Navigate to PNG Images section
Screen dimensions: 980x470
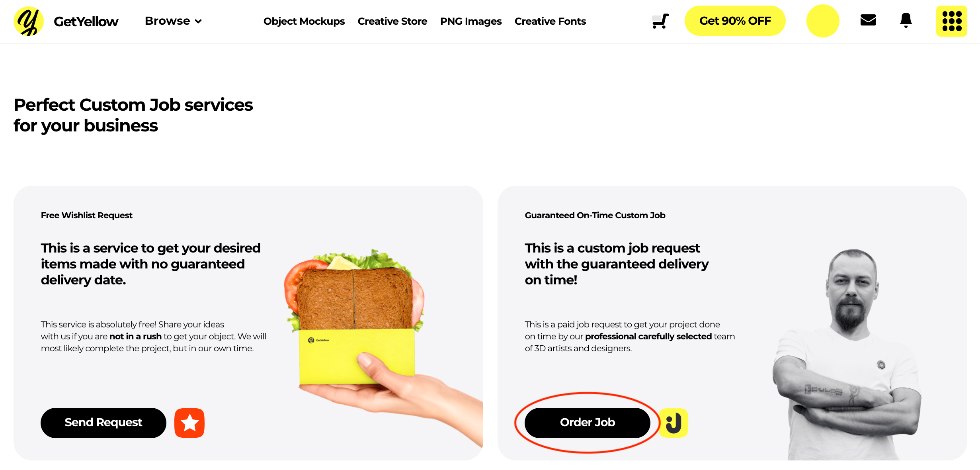click(471, 21)
